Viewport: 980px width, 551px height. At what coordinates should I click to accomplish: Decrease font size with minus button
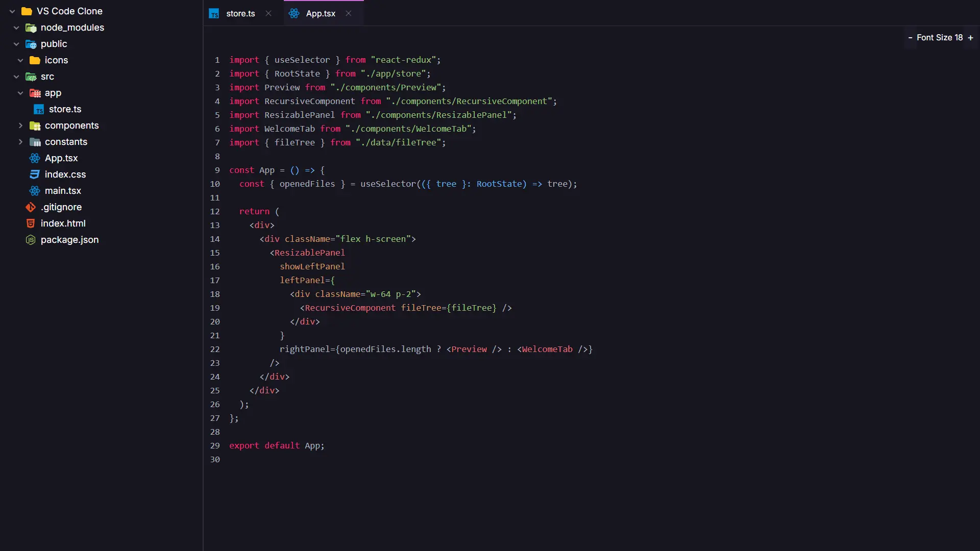pyautogui.click(x=910, y=38)
